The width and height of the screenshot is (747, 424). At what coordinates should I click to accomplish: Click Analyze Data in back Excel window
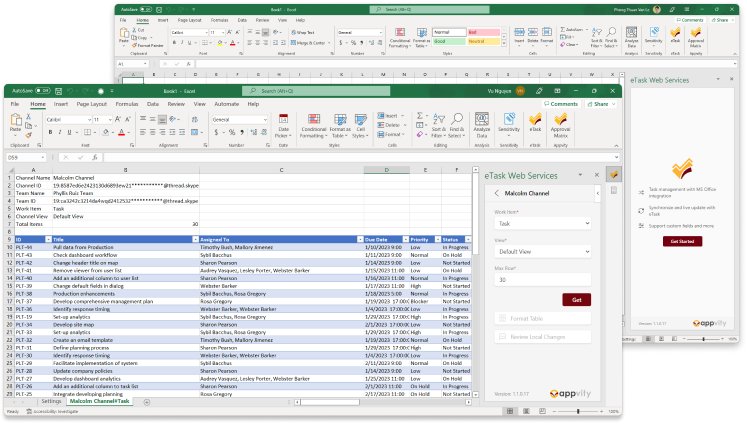(x=632, y=37)
